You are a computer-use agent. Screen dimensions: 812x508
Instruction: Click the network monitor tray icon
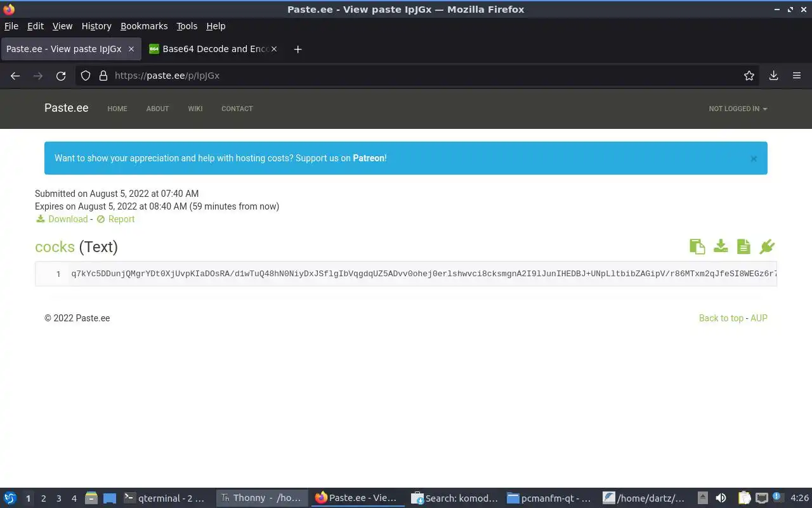[x=762, y=498]
